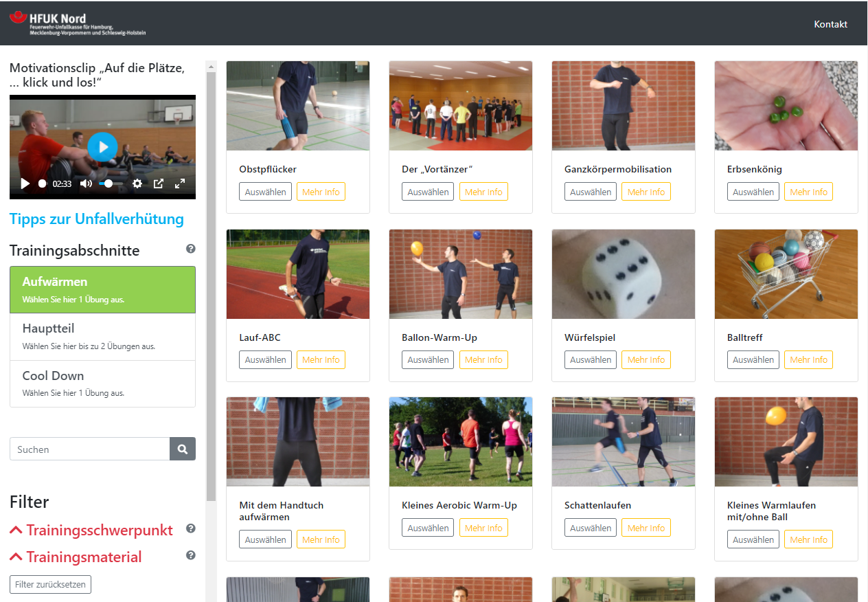Open the Kontakt page

[831, 24]
